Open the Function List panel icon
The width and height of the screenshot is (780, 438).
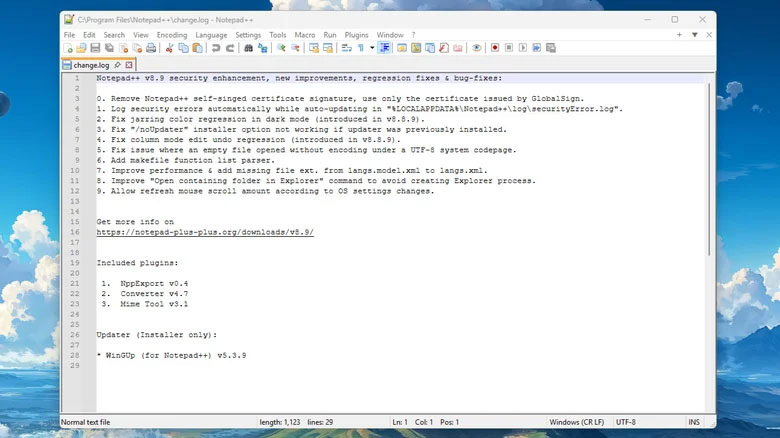pyautogui.click(x=444, y=48)
